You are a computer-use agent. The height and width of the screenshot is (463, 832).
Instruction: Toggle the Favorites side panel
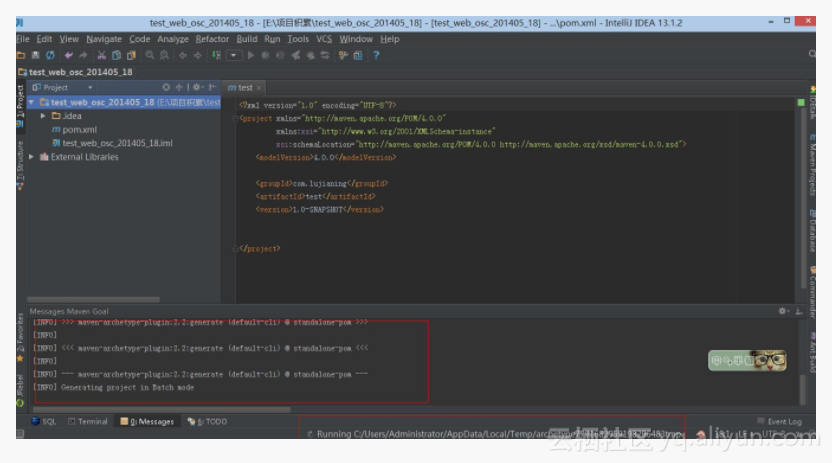tap(20, 336)
